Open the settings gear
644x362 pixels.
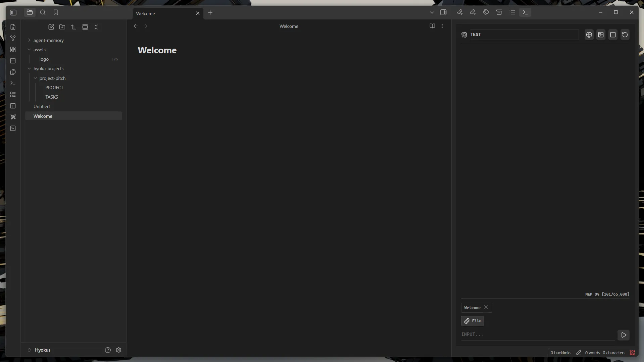click(x=118, y=350)
